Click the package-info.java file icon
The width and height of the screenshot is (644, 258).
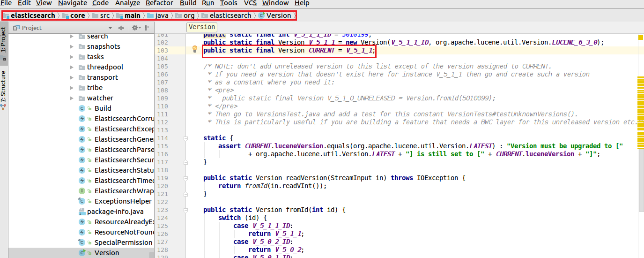[x=81, y=212]
